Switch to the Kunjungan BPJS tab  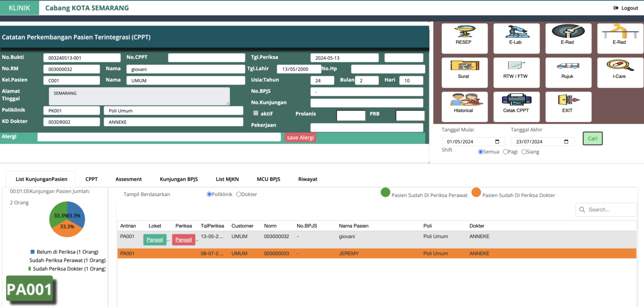179,179
